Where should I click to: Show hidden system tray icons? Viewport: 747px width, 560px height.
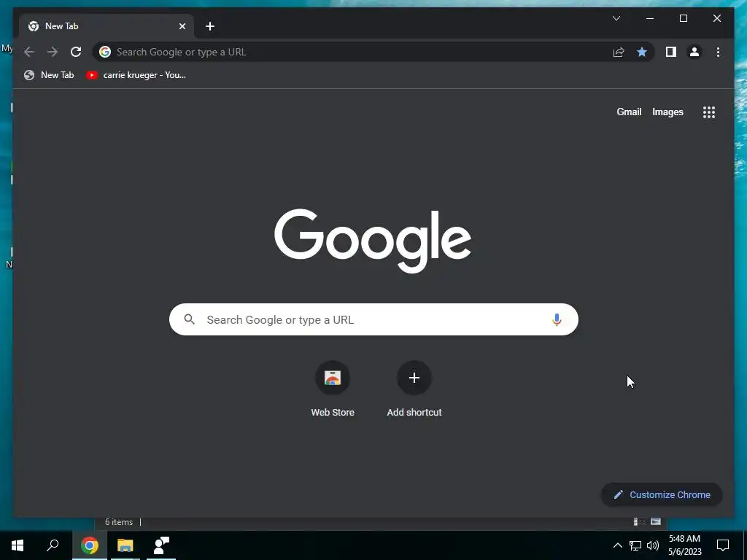[x=617, y=545]
